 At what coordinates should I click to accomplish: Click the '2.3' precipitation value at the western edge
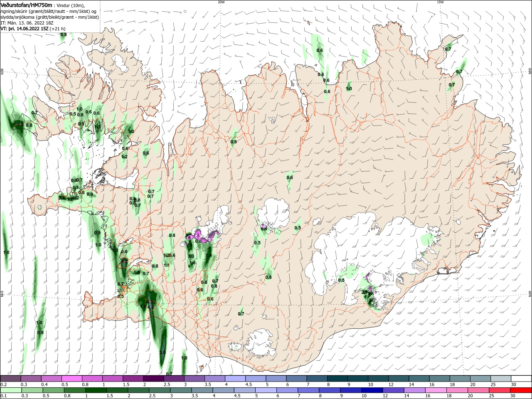20,124
